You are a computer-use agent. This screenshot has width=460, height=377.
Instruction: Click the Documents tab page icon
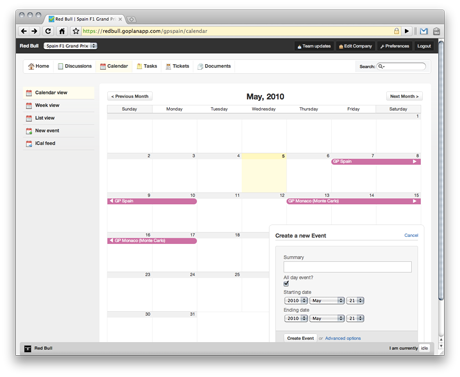coord(200,66)
